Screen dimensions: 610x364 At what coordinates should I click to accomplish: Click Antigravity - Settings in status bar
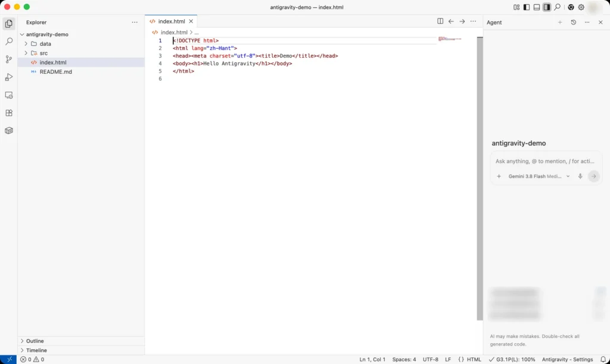pos(567,359)
